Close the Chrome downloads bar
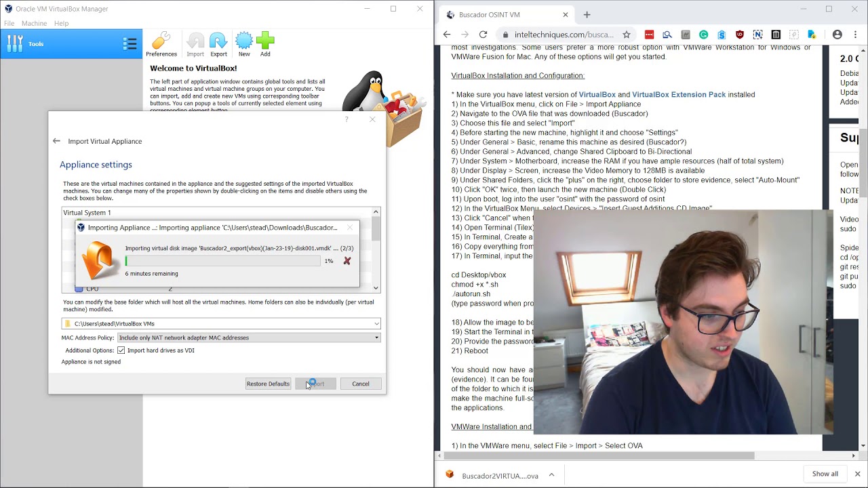Image resolution: width=868 pixels, height=488 pixels. click(x=857, y=474)
